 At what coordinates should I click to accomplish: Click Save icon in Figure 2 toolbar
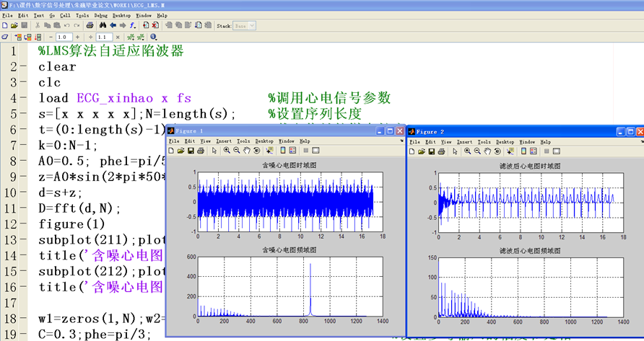(x=430, y=151)
